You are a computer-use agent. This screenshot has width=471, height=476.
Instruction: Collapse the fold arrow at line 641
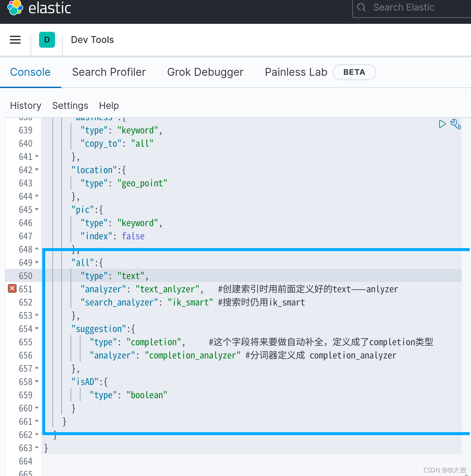(37, 156)
